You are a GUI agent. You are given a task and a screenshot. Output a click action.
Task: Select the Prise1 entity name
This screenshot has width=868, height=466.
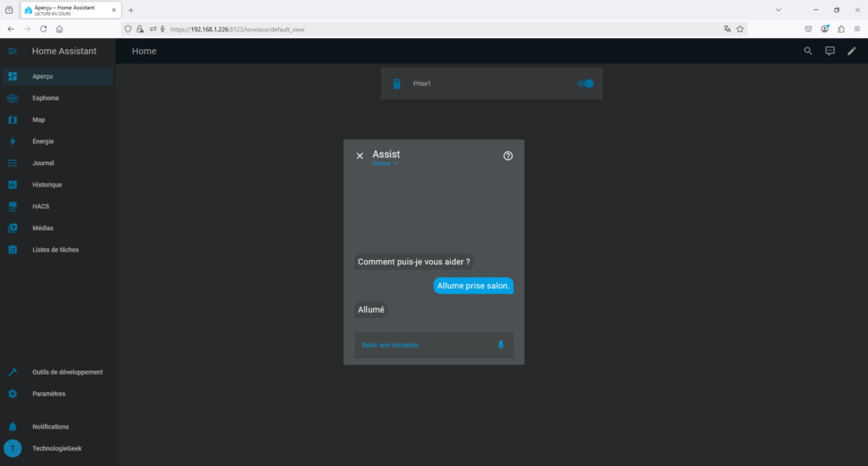click(421, 84)
